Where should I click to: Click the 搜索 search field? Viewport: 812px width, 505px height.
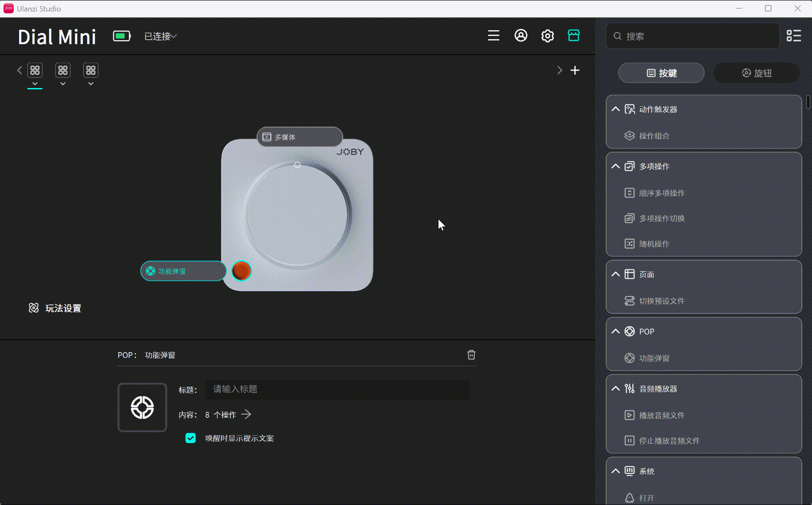click(693, 36)
